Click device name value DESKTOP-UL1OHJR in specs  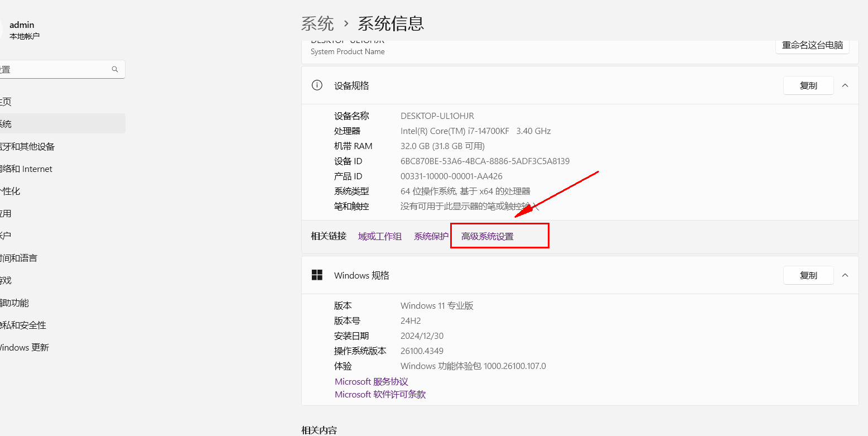pyautogui.click(x=437, y=116)
